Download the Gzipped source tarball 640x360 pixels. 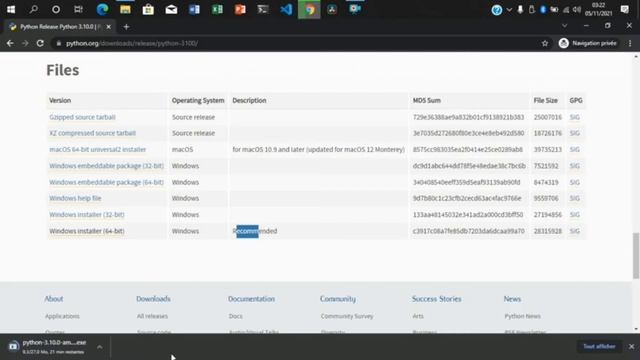82,117
